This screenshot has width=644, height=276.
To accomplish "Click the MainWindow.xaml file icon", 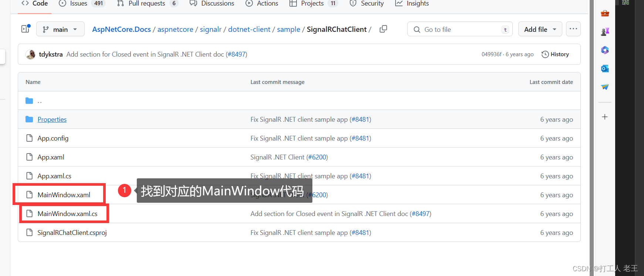I will (30, 195).
